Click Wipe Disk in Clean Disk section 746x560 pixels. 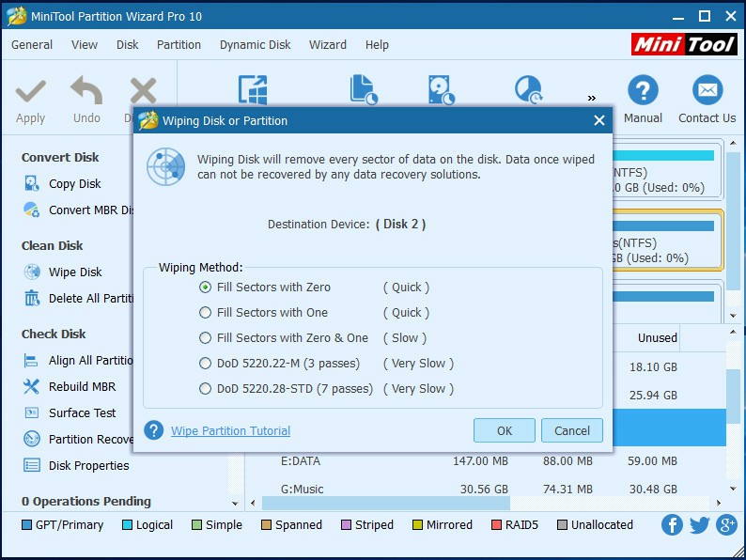point(75,272)
